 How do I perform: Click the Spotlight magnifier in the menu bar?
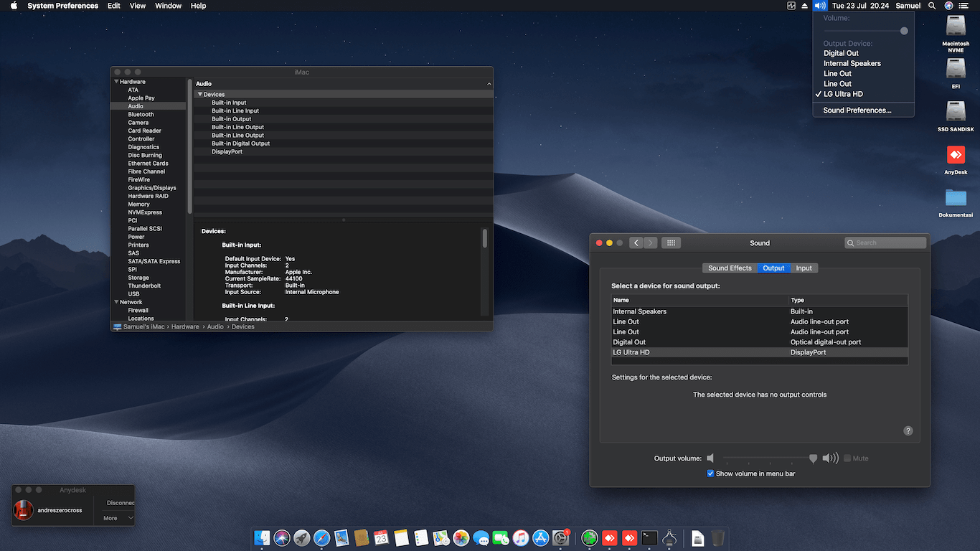(932, 6)
